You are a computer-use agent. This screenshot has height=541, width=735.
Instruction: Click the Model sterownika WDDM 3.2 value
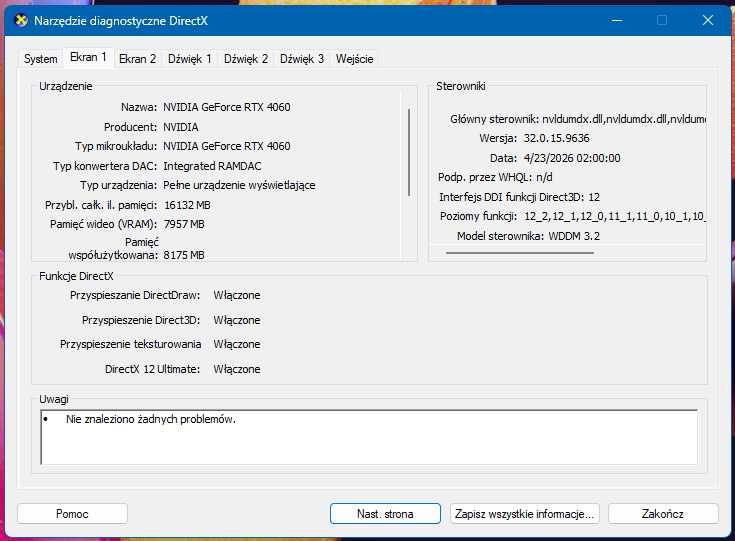pos(574,236)
